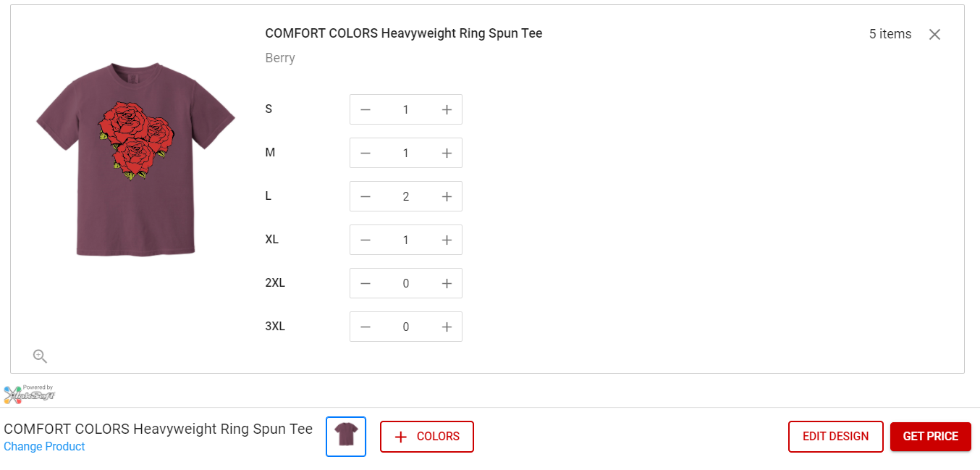The image size is (980, 470).
Task: Add a 2XL shirt with plus
Action: click(x=447, y=283)
